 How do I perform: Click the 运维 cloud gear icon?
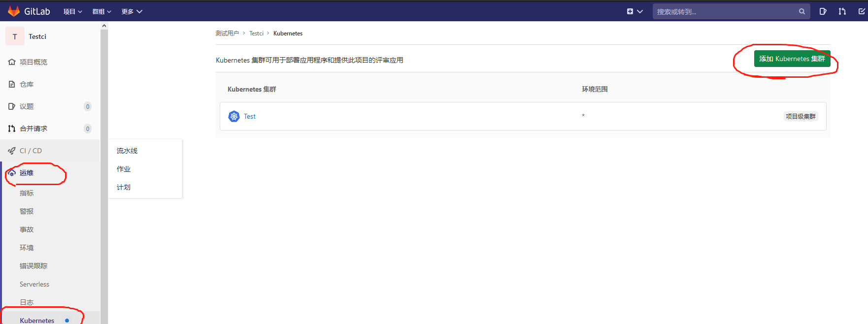click(12, 173)
